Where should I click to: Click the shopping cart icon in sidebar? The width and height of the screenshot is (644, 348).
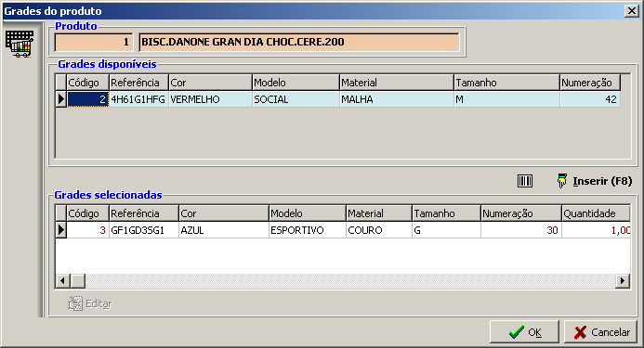[20, 44]
